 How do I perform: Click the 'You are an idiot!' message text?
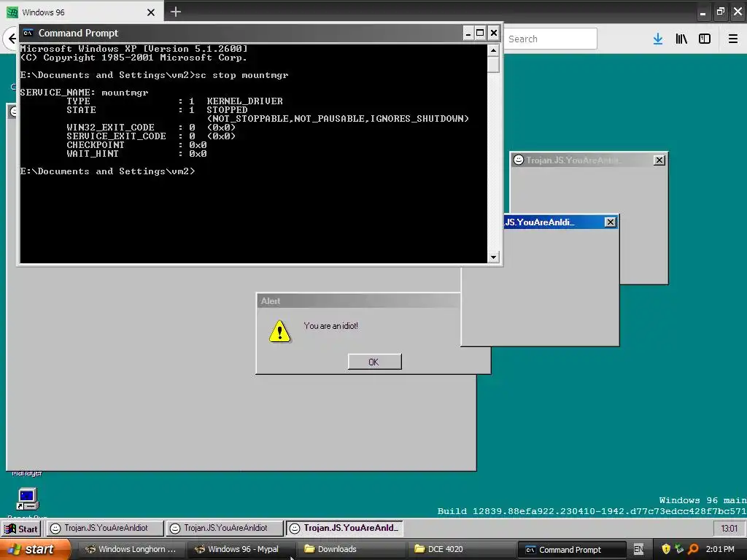[x=330, y=326]
